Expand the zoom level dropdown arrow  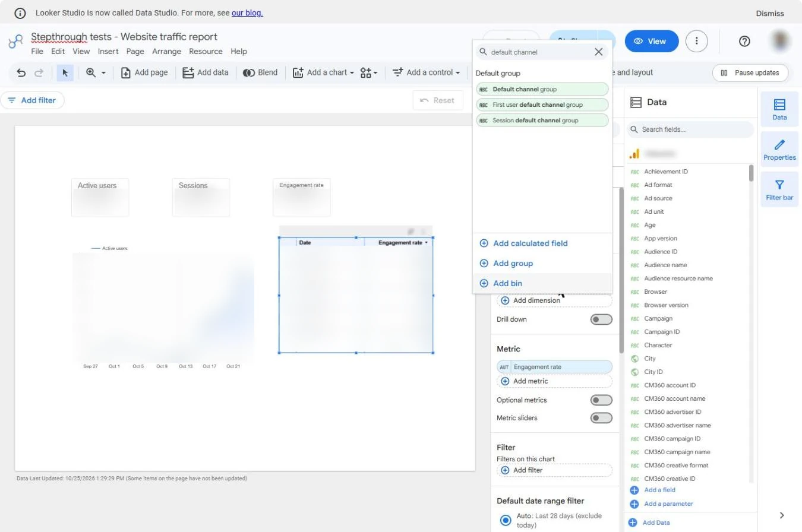point(103,73)
